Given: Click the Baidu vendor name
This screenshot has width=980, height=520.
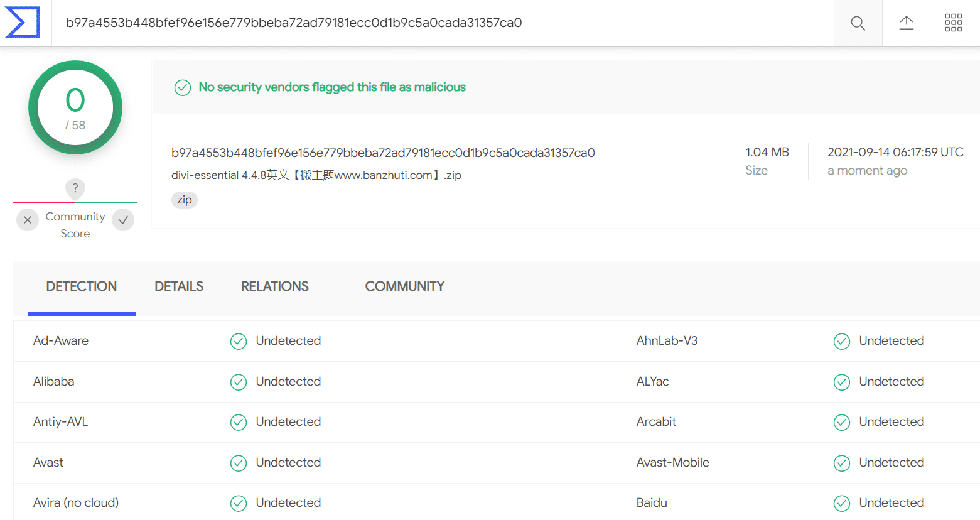Looking at the screenshot, I should click(x=652, y=502).
